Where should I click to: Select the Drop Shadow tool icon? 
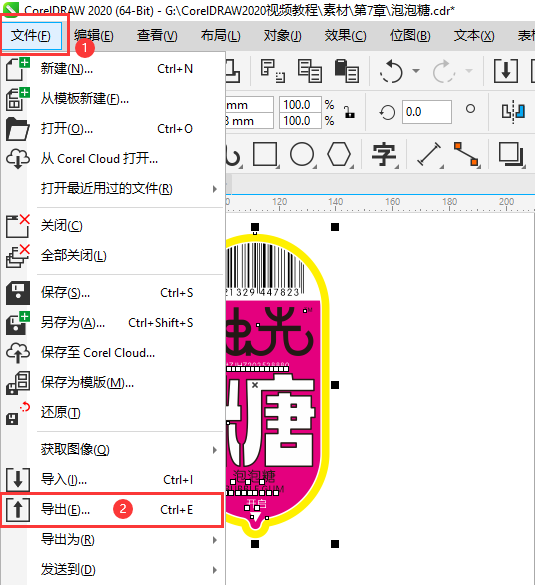(511, 154)
